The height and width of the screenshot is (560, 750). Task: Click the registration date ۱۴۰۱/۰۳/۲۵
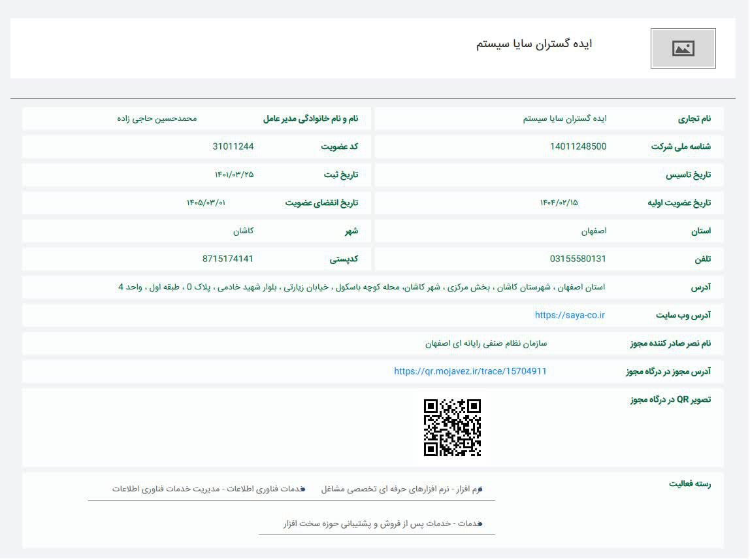(x=234, y=174)
